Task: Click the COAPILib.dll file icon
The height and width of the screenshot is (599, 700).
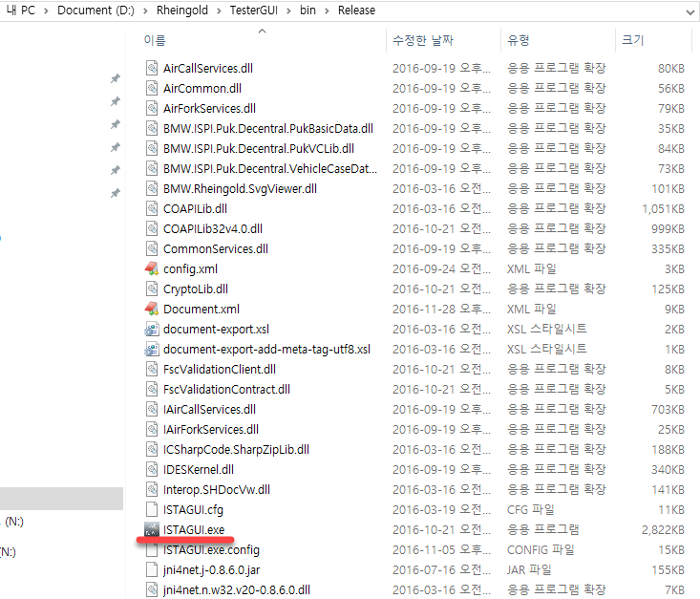Action: (152, 208)
